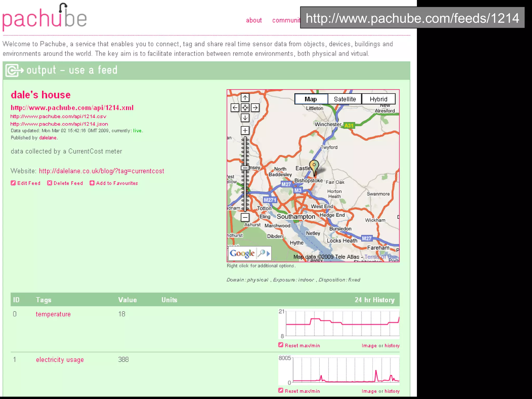
Task: Open the 1214.csv API feed link
Action: [x=58, y=116]
